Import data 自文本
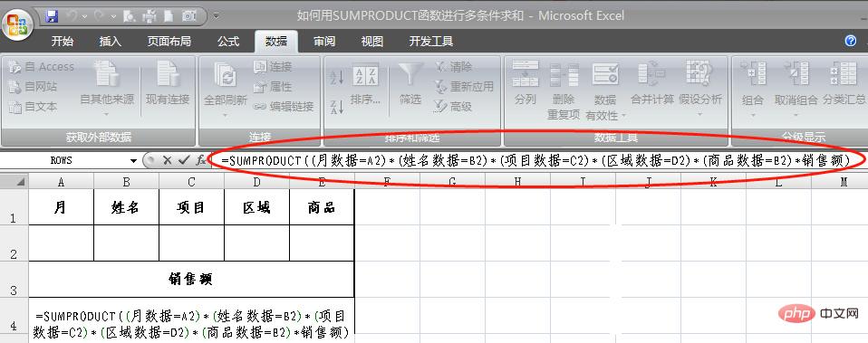The height and width of the screenshot is (343, 868). [x=34, y=107]
